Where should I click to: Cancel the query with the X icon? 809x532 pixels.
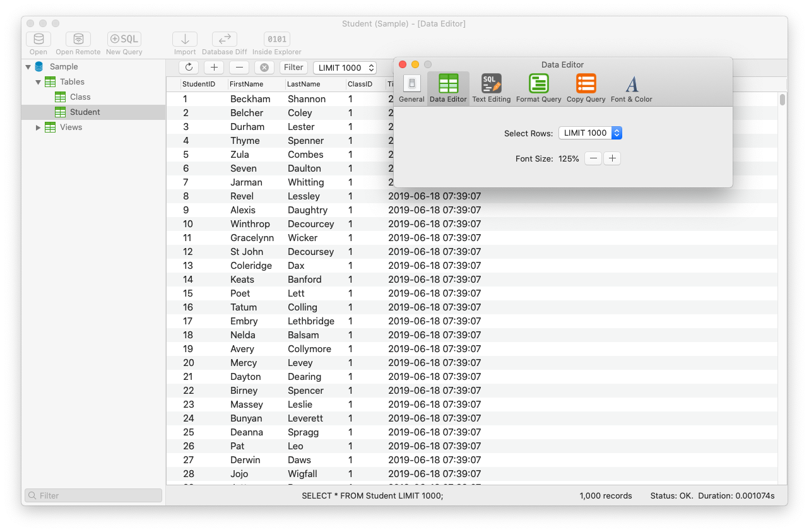pyautogui.click(x=264, y=67)
